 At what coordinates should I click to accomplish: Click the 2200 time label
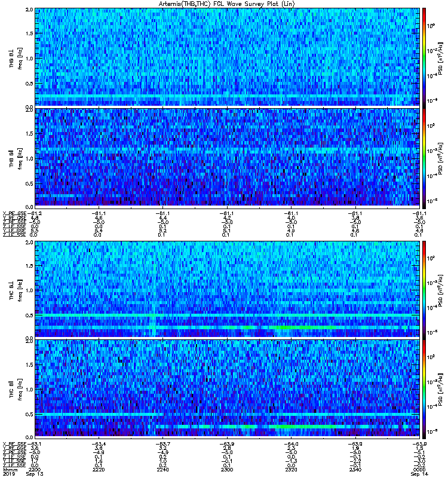pos(35,470)
